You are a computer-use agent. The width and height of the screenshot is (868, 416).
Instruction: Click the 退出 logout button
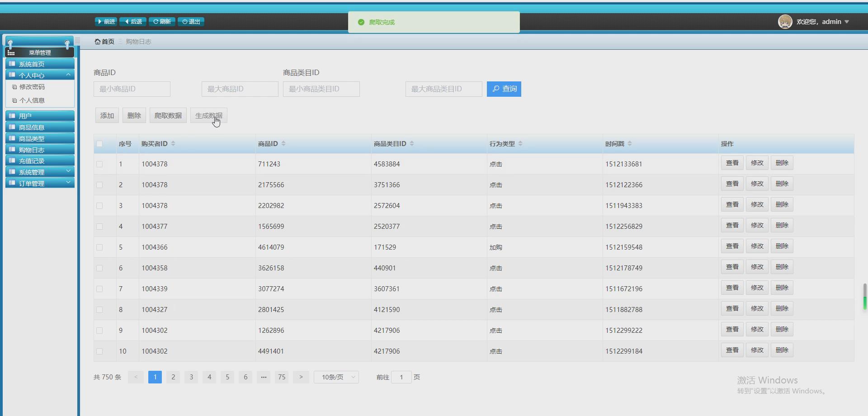tap(191, 22)
